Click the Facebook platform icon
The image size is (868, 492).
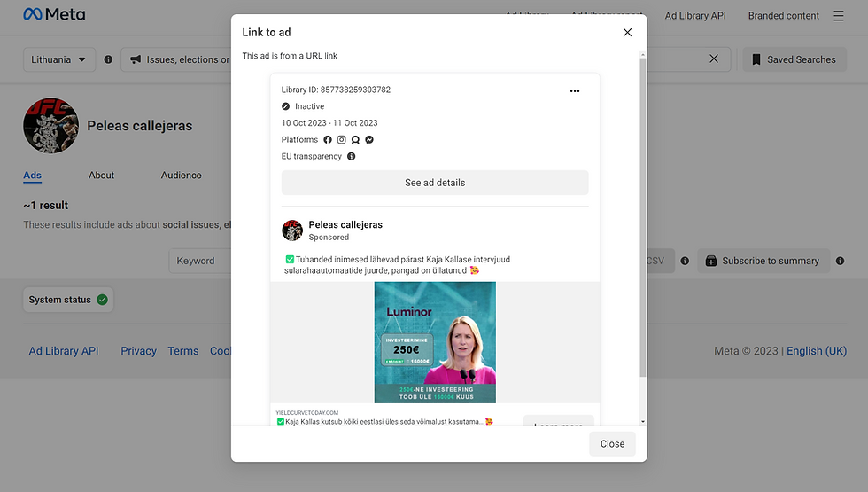pyautogui.click(x=328, y=140)
